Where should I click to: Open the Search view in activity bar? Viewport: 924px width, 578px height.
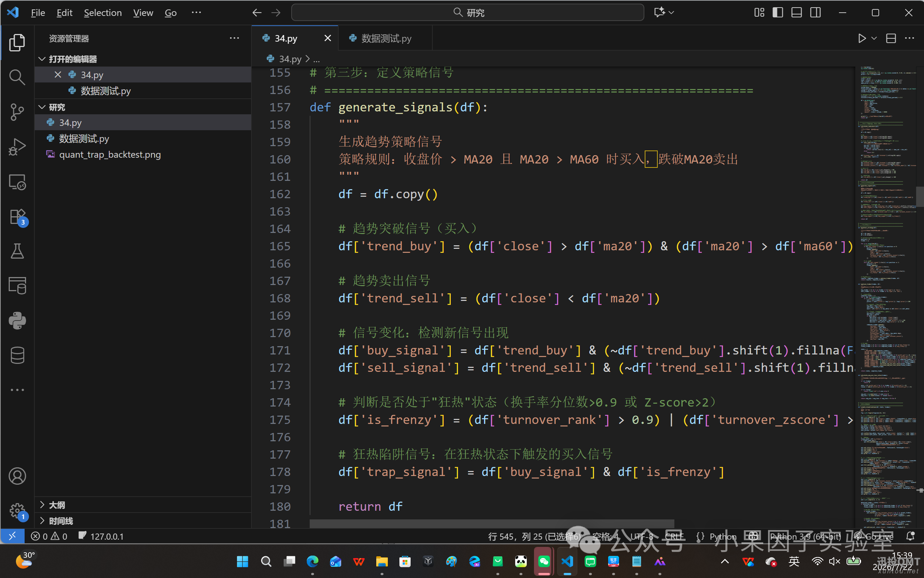pos(17,77)
